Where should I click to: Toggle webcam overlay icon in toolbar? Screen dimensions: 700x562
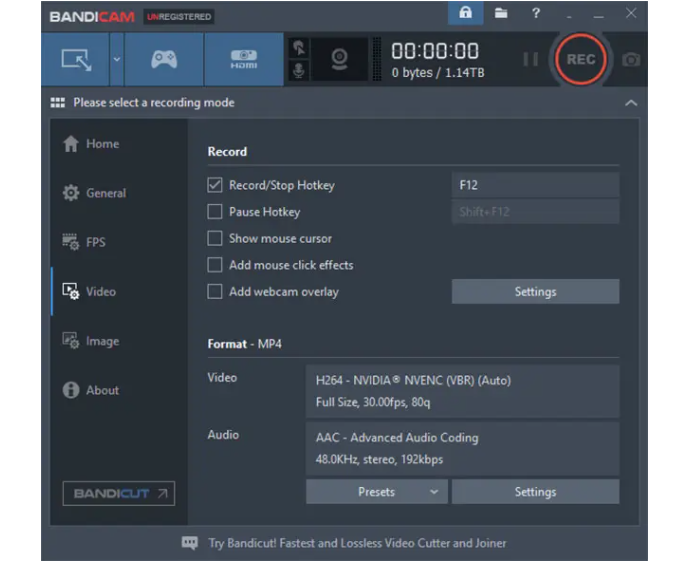(x=339, y=59)
